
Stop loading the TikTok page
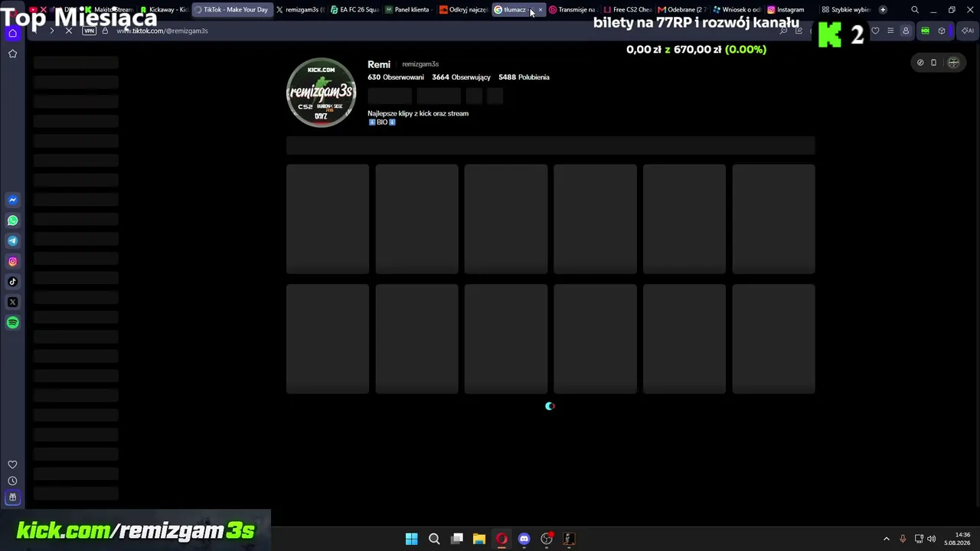click(x=69, y=31)
